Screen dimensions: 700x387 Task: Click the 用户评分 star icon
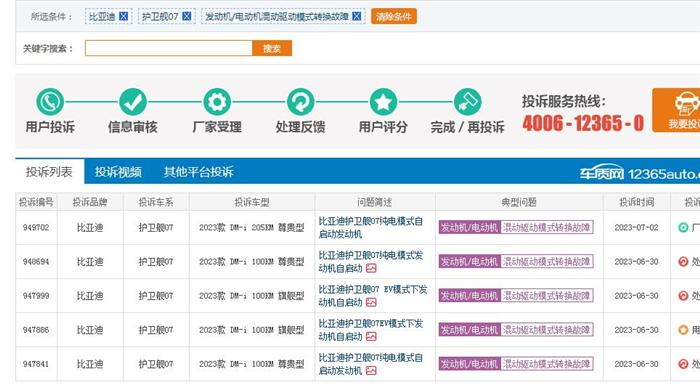coord(383,102)
